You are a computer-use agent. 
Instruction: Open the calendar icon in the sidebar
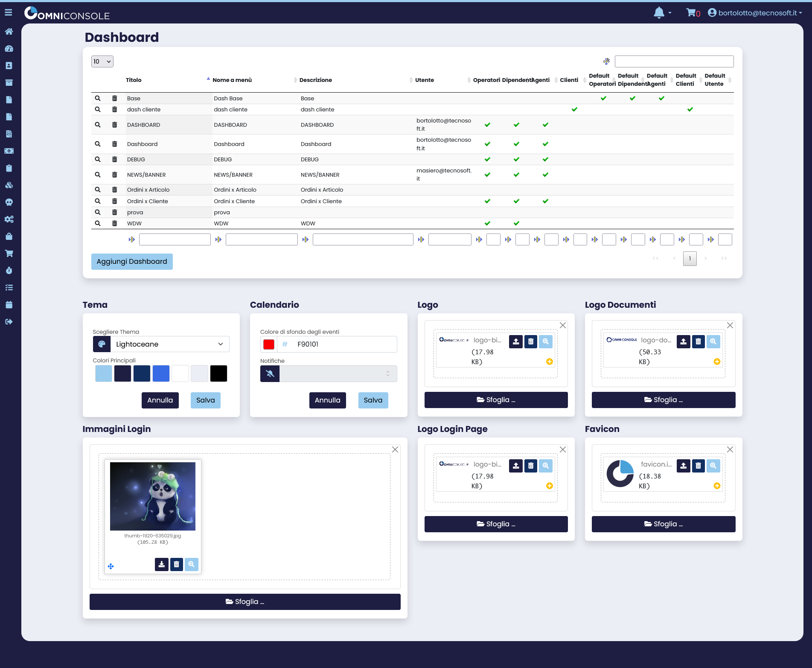9,304
